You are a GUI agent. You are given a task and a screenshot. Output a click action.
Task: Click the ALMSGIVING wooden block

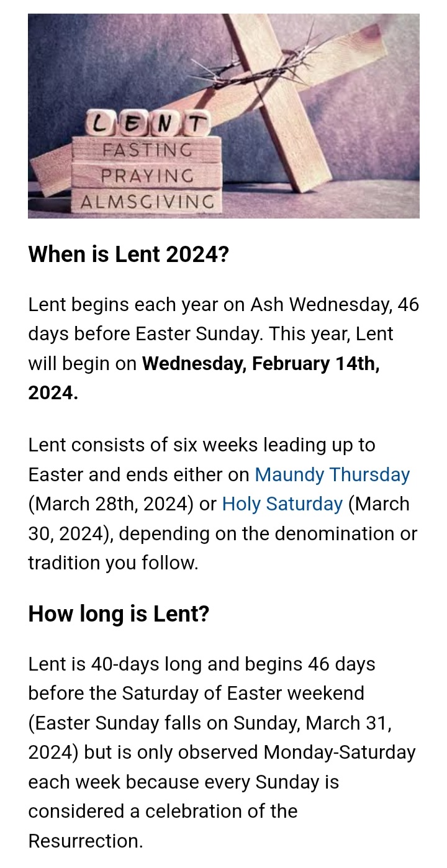click(148, 201)
